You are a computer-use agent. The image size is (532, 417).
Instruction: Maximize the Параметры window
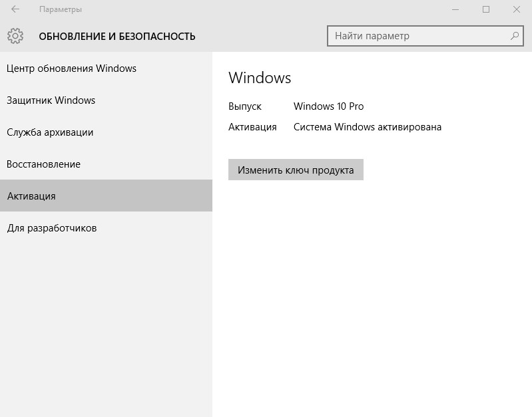pos(486,9)
